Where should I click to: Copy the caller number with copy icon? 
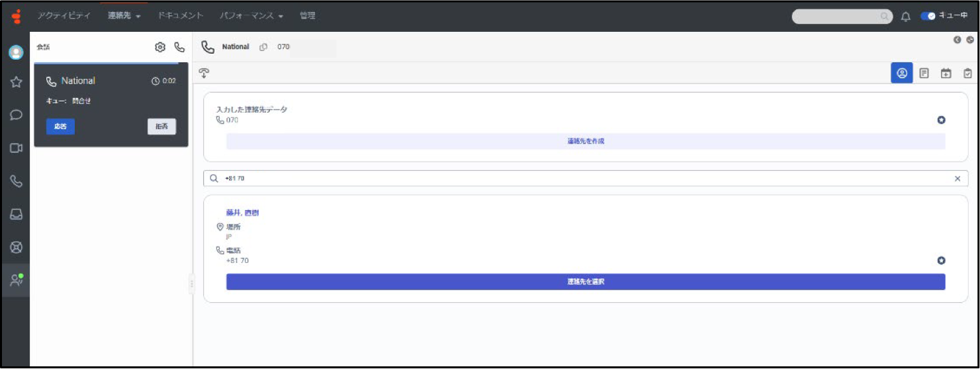pos(263,47)
